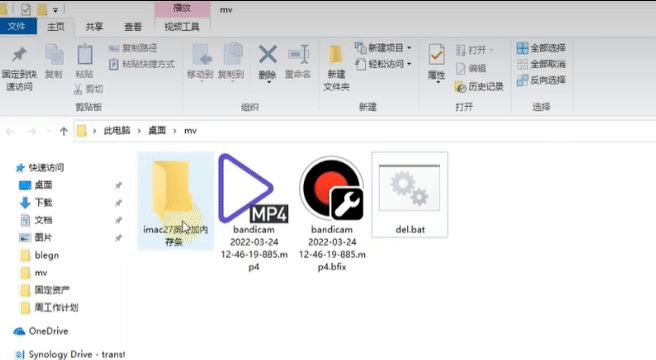Click the pin icon next to 图片
Image resolution: width=656 pixels, height=360 pixels.
pos(118,238)
